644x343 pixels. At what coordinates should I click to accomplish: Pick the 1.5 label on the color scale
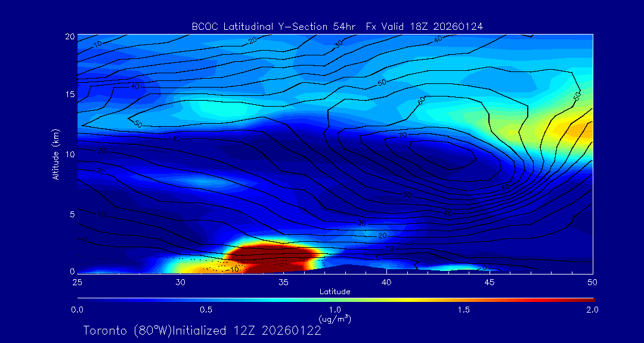click(x=464, y=310)
